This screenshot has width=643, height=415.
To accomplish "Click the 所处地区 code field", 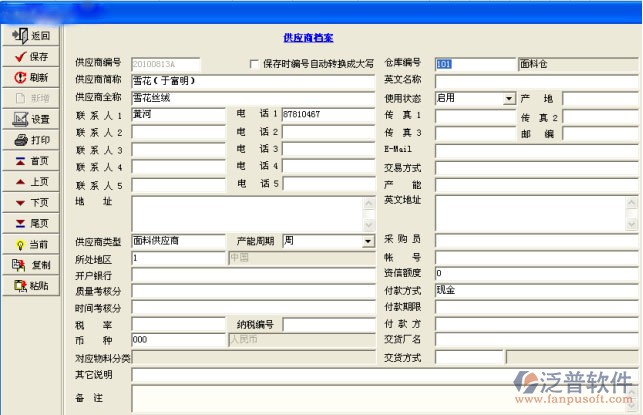I will click(178, 258).
